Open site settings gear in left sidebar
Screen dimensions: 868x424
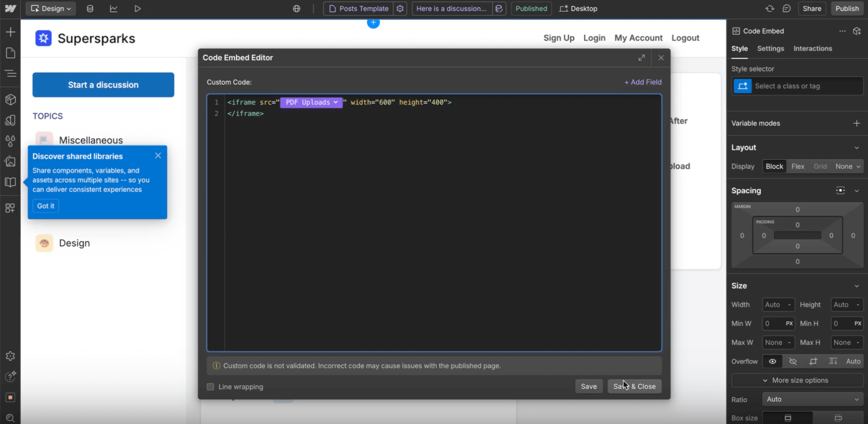10,356
